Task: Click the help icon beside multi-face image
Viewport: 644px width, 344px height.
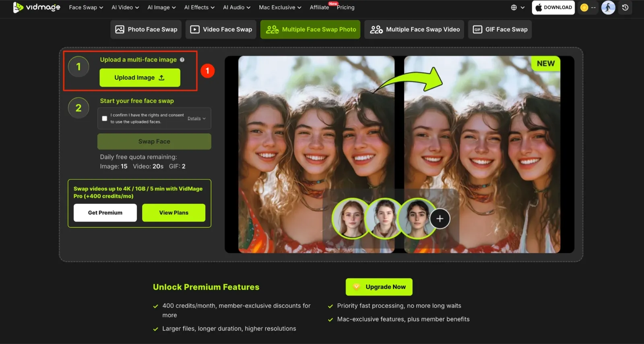Action: point(182,60)
